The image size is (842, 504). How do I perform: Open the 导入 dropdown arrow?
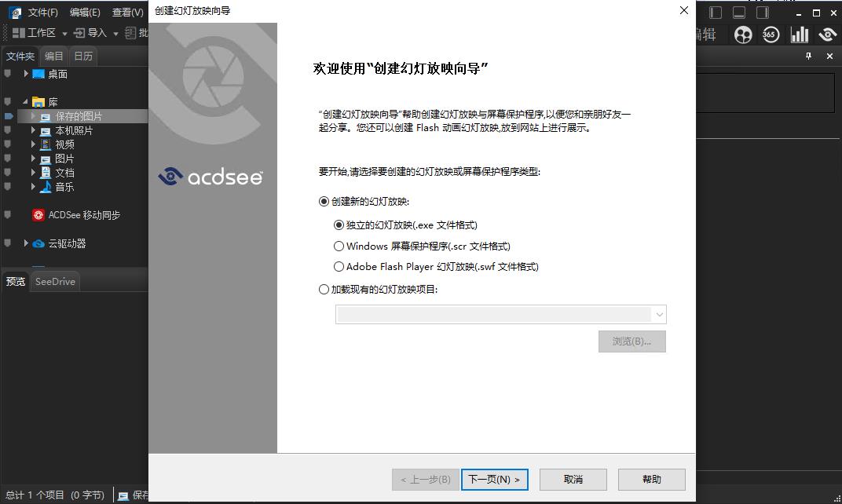tap(115, 33)
